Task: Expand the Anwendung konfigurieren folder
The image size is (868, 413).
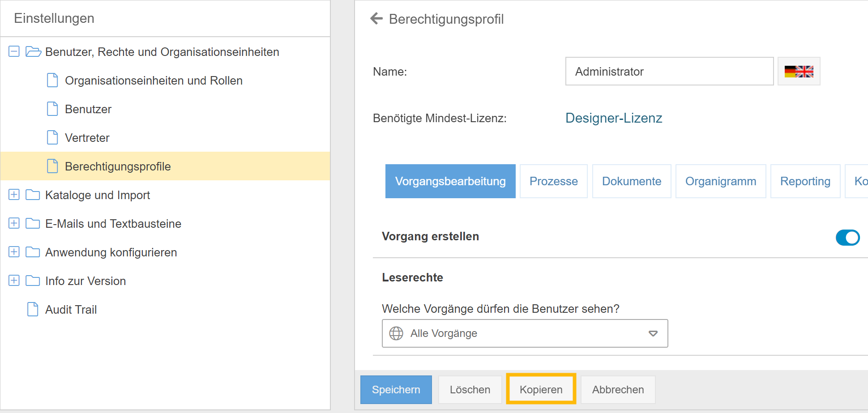Action: (x=14, y=252)
